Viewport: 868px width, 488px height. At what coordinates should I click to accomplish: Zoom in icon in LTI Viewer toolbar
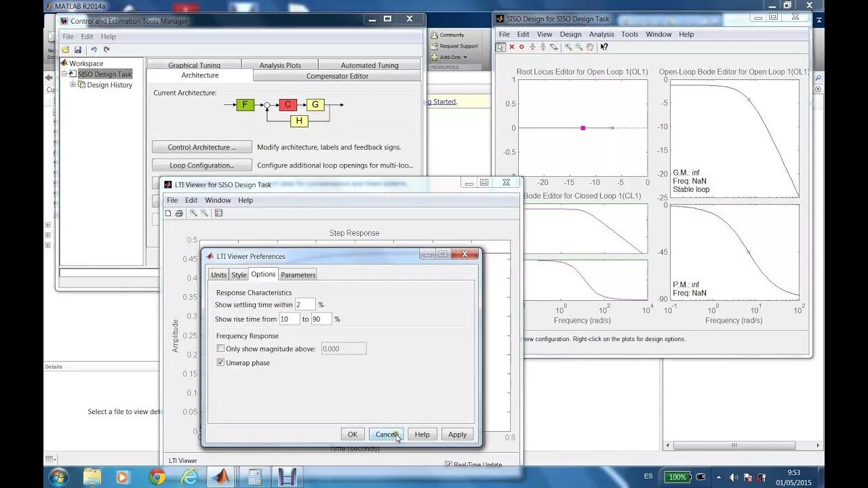[193, 213]
